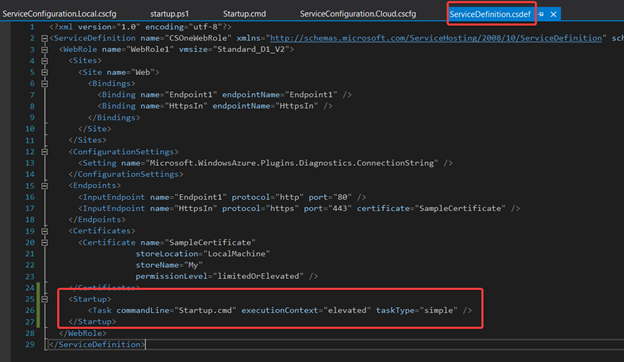624x362 pixels.
Task: Click the closing </Endpoints> tag
Action: coord(97,220)
